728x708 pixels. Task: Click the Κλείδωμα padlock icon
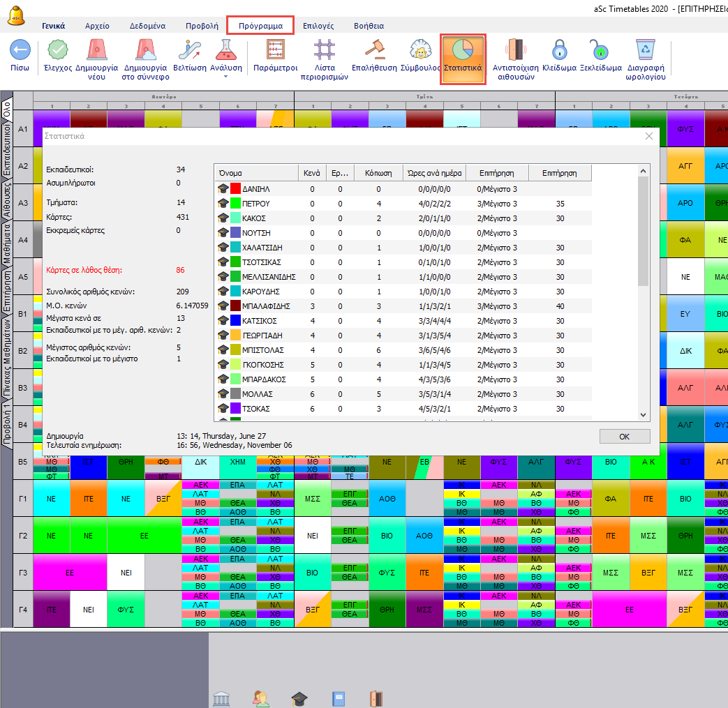558,50
